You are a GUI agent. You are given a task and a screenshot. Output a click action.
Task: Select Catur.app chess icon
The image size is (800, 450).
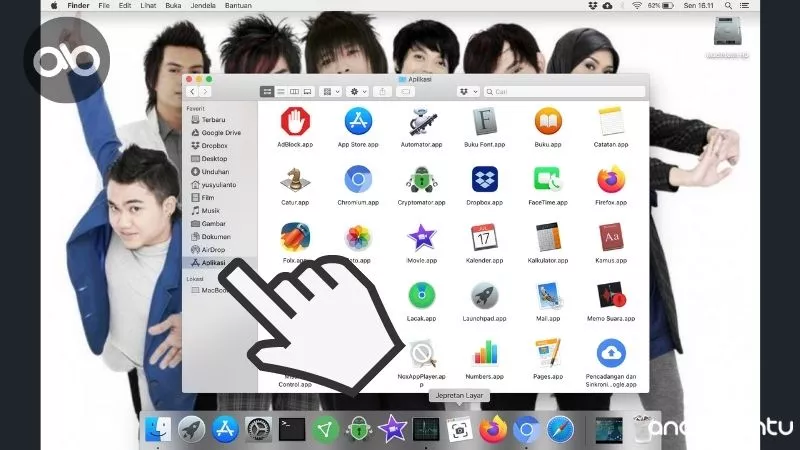tap(295, 180)
